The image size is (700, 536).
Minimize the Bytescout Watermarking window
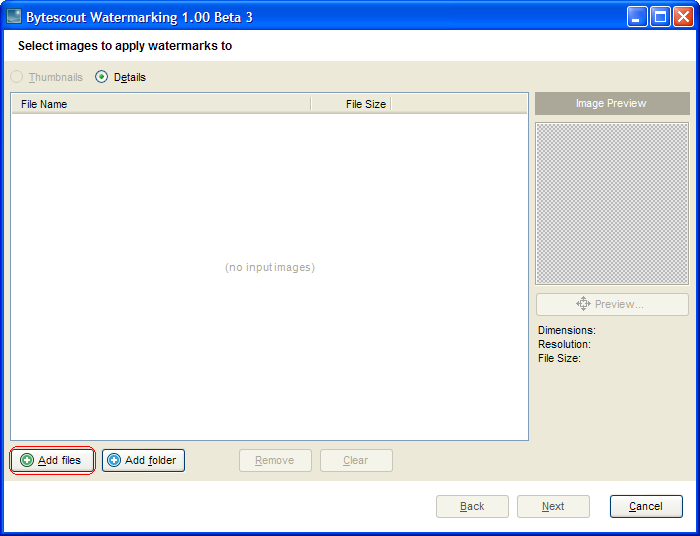click(637, 17)
